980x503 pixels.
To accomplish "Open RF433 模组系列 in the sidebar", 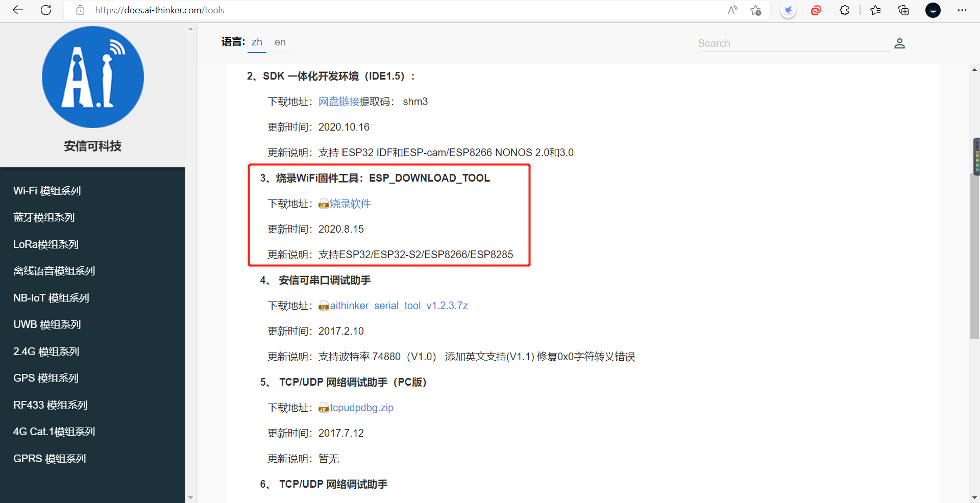I will point(51,405).
